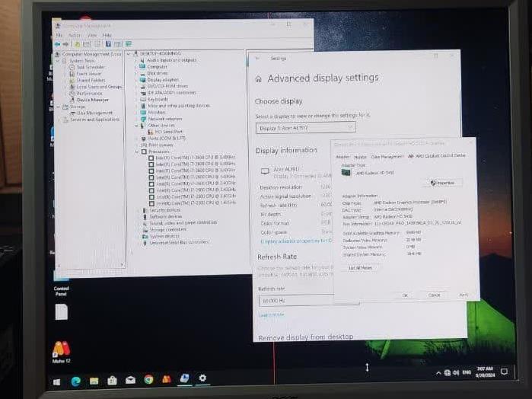Open the Action menu in Computer Management

coord(75,35)
